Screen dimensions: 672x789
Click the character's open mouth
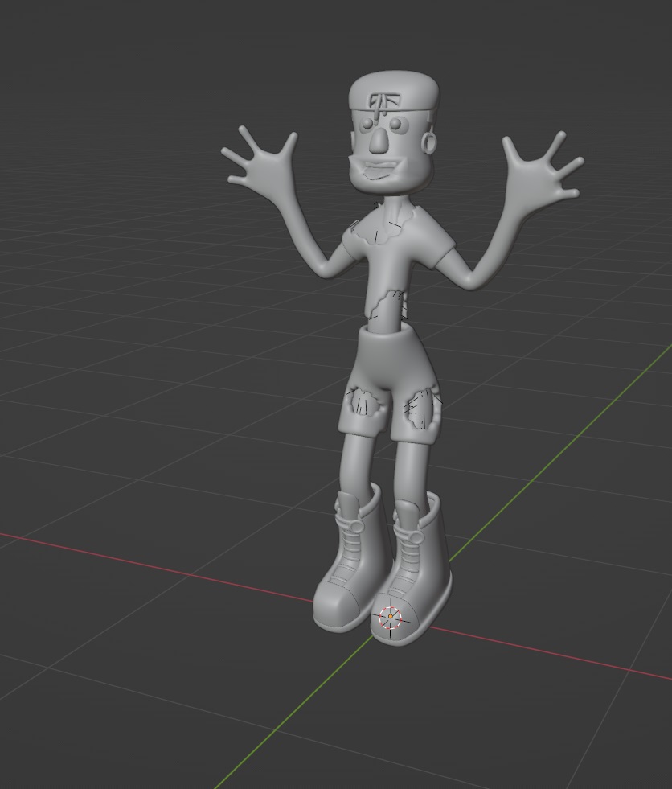coord(382,170)
